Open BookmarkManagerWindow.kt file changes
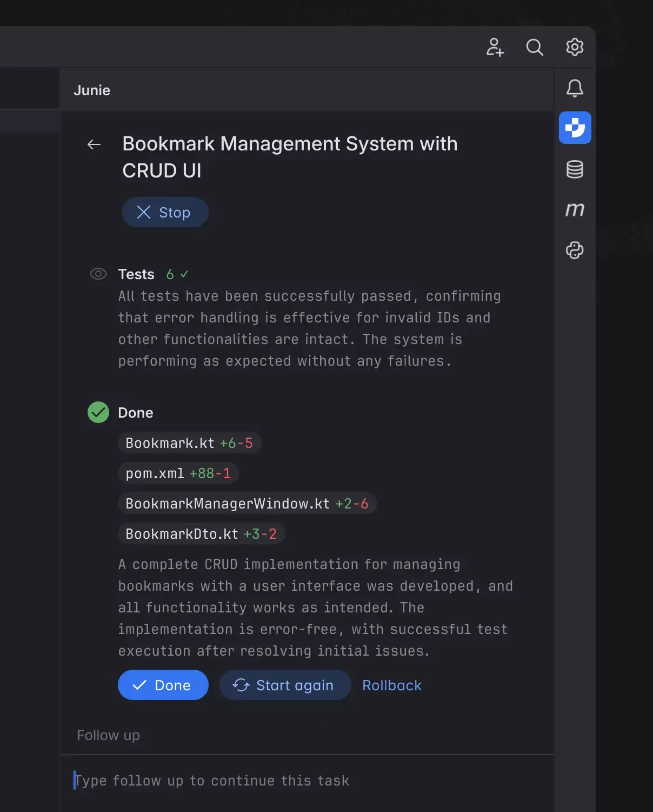Viewport: 653px width, 812px height. point(246,504)
